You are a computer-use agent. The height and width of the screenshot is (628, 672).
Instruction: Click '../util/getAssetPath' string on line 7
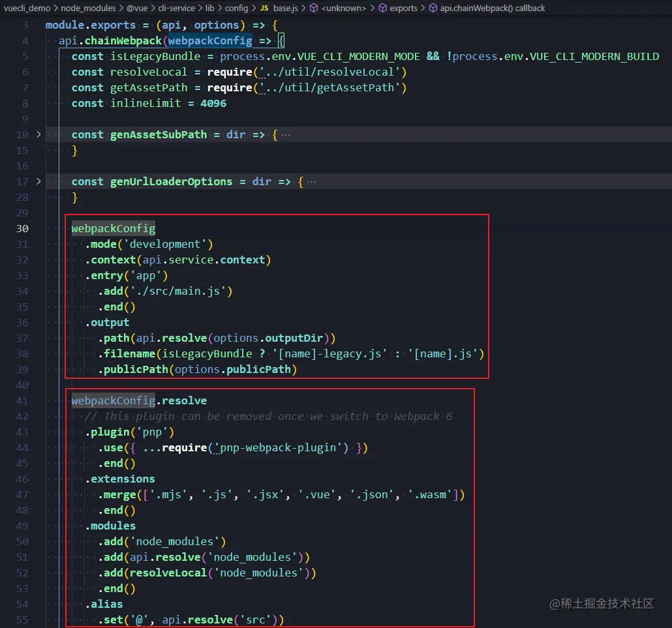click(x=329, y=88)
